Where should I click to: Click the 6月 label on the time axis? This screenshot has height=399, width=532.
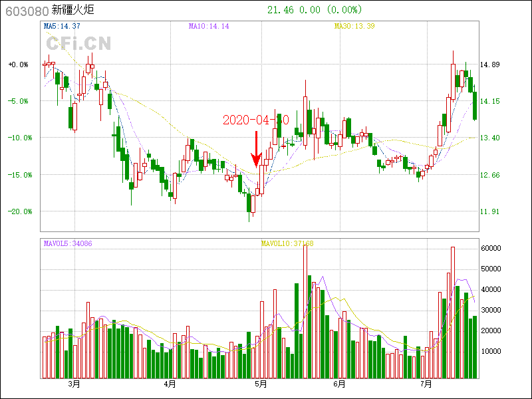339,384
